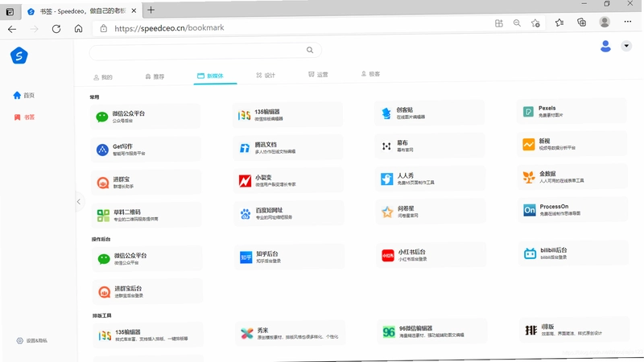This screenshot has height=362, width=644.
Task: Open 135编辑器 under 排版工具 section
Action: pyautogui.click(x=148, y=335)
